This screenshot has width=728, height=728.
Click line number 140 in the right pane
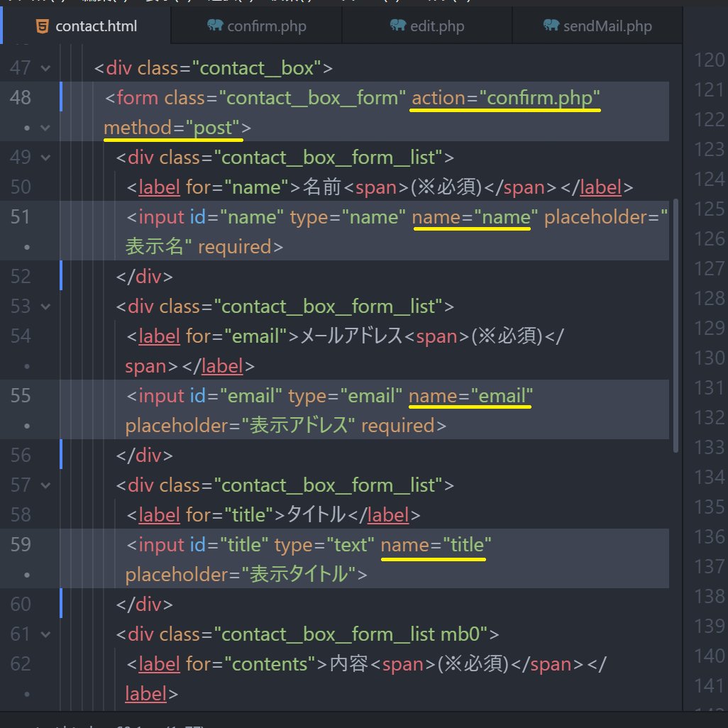(710, 656)
